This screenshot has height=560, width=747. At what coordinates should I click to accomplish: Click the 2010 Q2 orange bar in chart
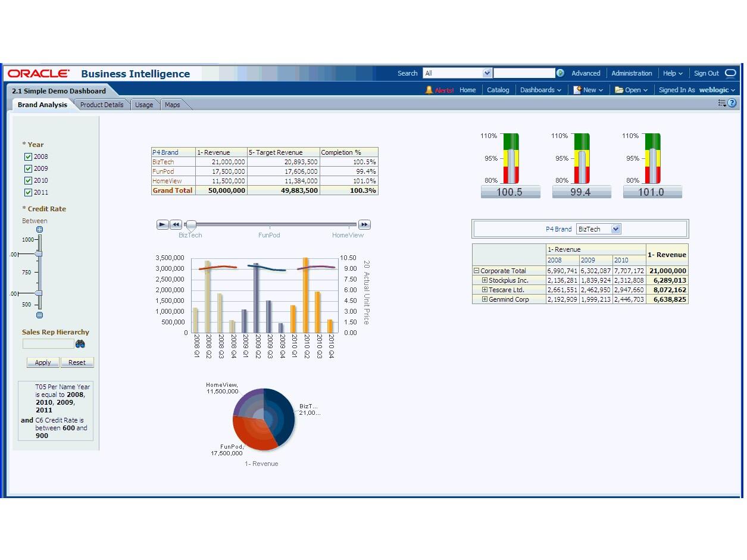(x=306, y=295)
